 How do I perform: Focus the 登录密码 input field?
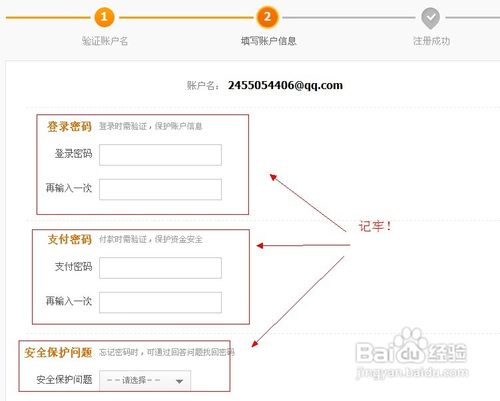(x=160, y=155)
